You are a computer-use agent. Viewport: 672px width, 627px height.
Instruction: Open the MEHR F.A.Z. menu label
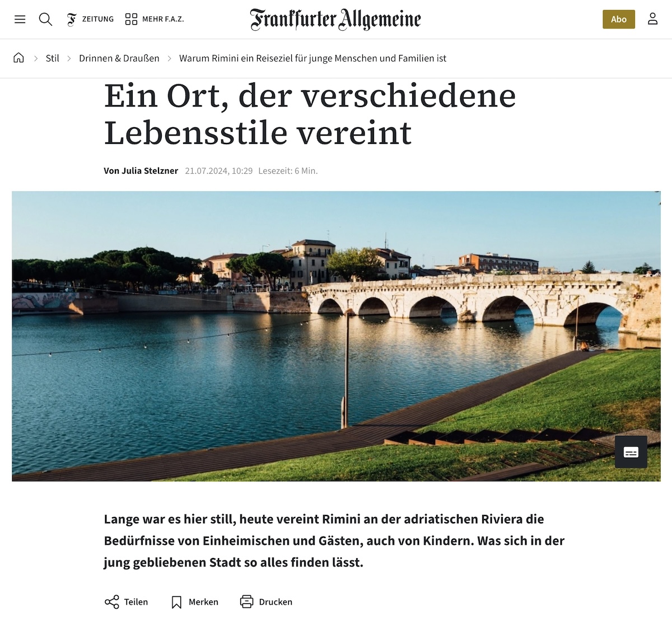coord(163,19)
